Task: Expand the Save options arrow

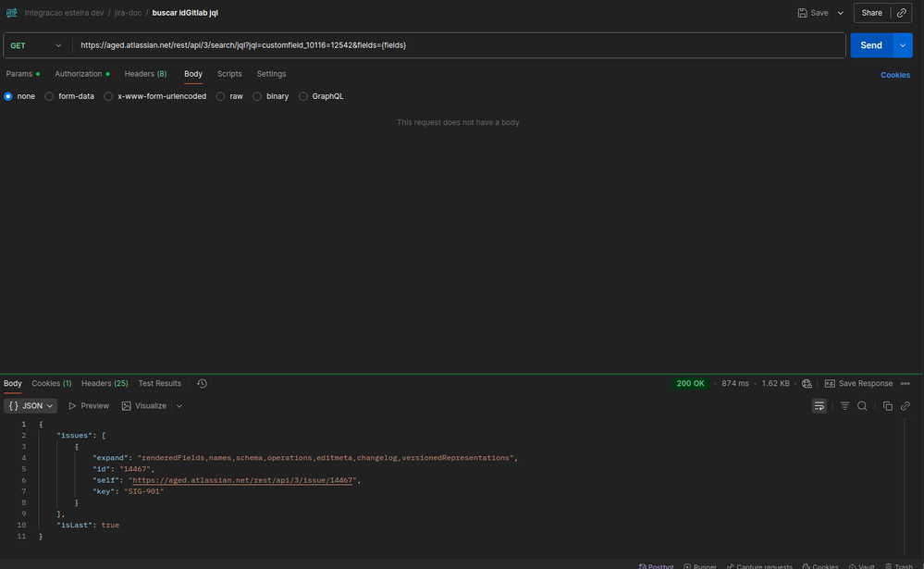Action: tap(841, 13)
